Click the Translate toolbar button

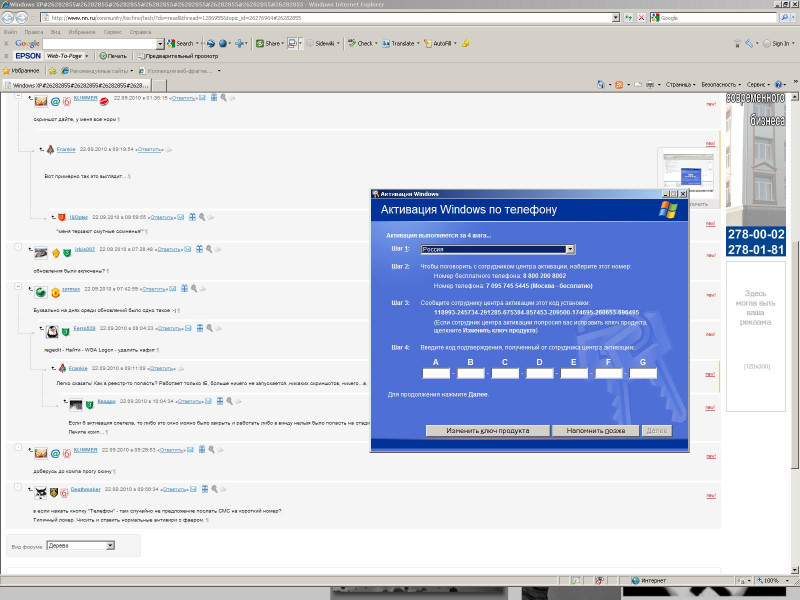pyautogui.click(x=398, y=43)
